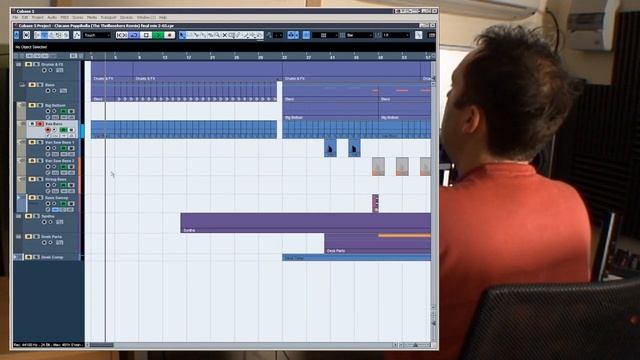Click bar 33 on the ruler
The width and height of the screenshot is (640, 360).
coord(284,58)
